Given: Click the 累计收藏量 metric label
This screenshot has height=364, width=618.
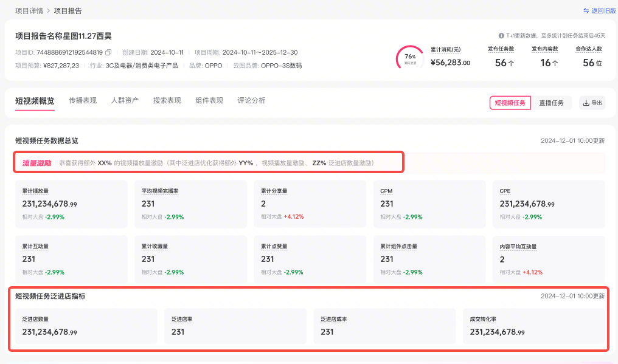Looking at the screenshot, I should coord(155,247).
